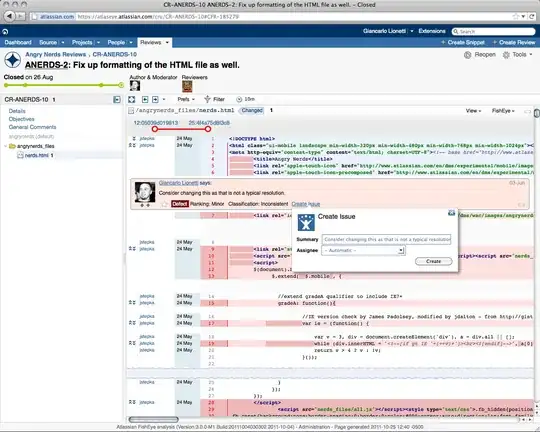Screen dimensions: 540x432
Task: Click the Summary field in Create Issue
Action: tap(386, 239)
